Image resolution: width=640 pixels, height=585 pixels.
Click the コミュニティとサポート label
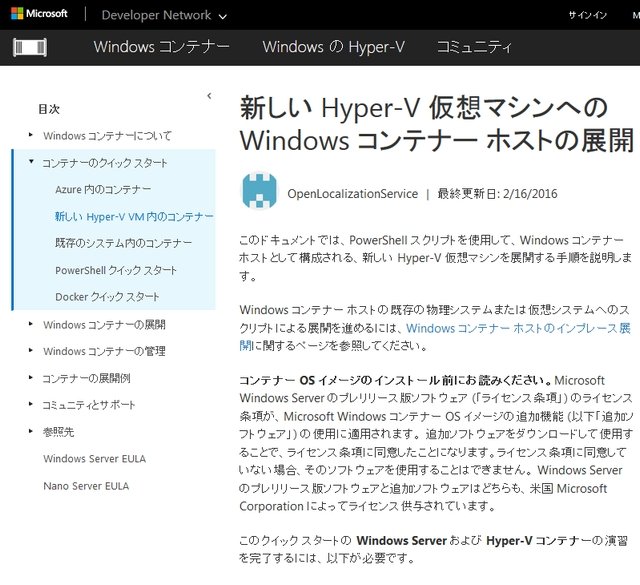tap(89, 405)
